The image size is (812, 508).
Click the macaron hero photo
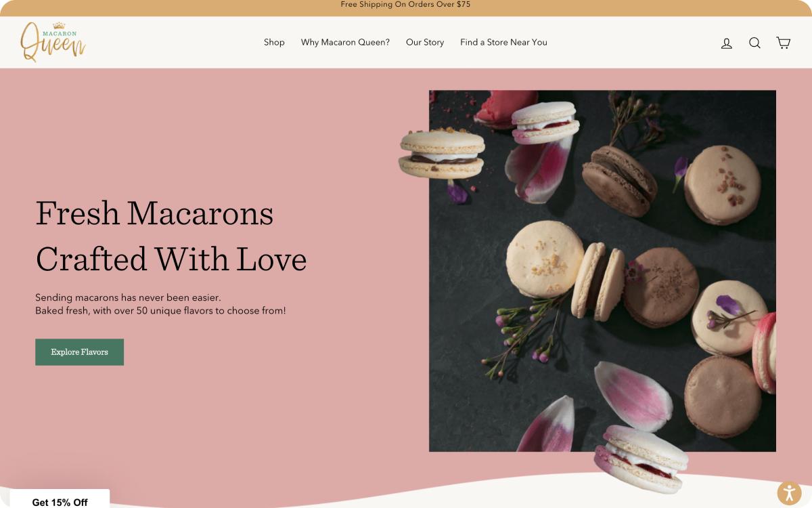[602, 271]
